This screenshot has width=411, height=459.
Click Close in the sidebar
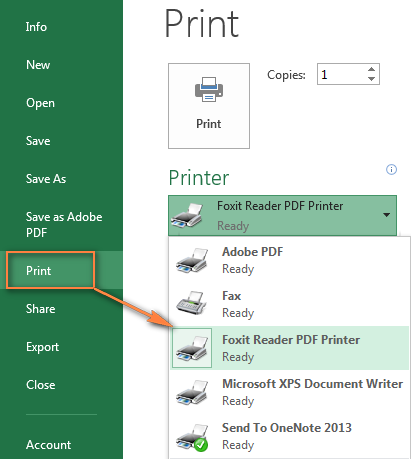click(40, 385)
